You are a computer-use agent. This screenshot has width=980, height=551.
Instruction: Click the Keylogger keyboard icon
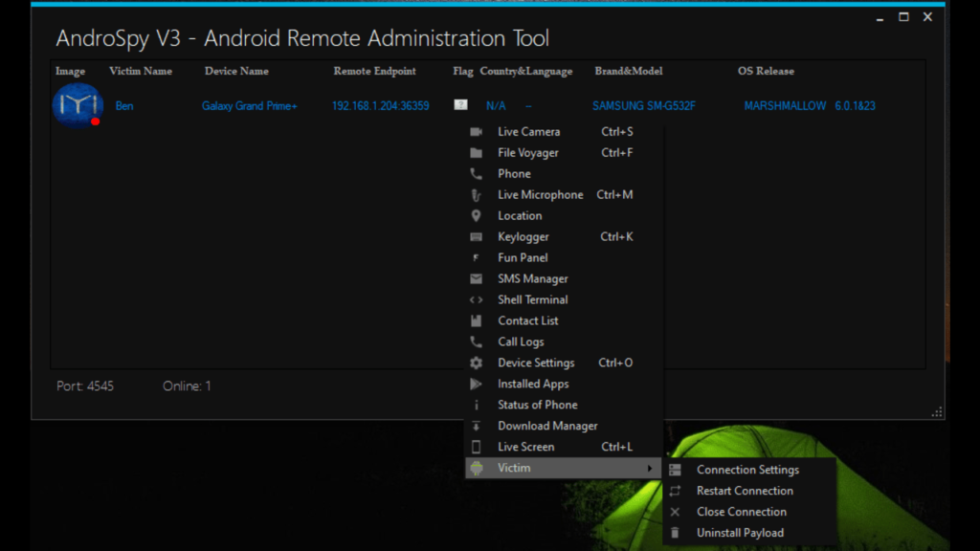[477, 237]
